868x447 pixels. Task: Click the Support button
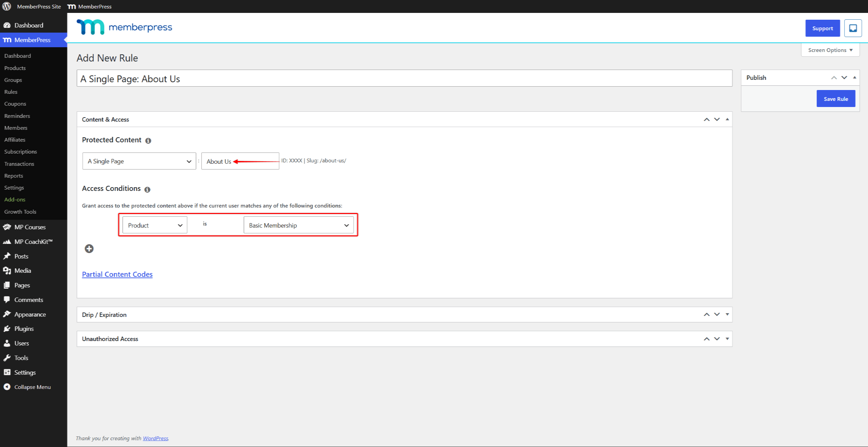(823, 28)
